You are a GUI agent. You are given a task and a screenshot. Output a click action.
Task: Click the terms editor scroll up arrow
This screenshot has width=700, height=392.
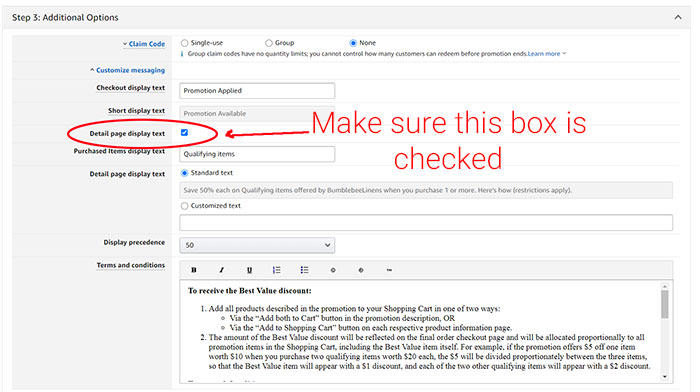click(x=665, y=286)
